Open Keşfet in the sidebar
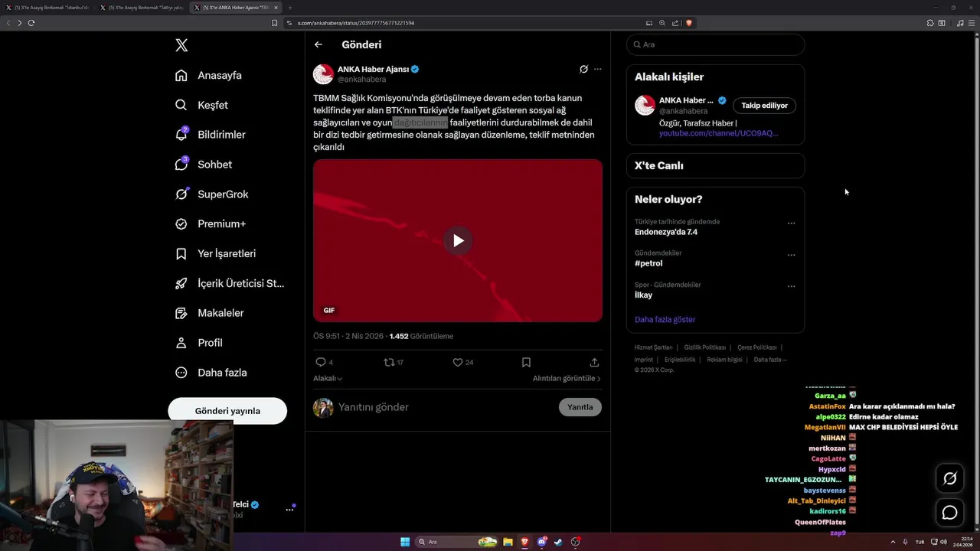Screen dimensions: 980x551 pos(202,105)
